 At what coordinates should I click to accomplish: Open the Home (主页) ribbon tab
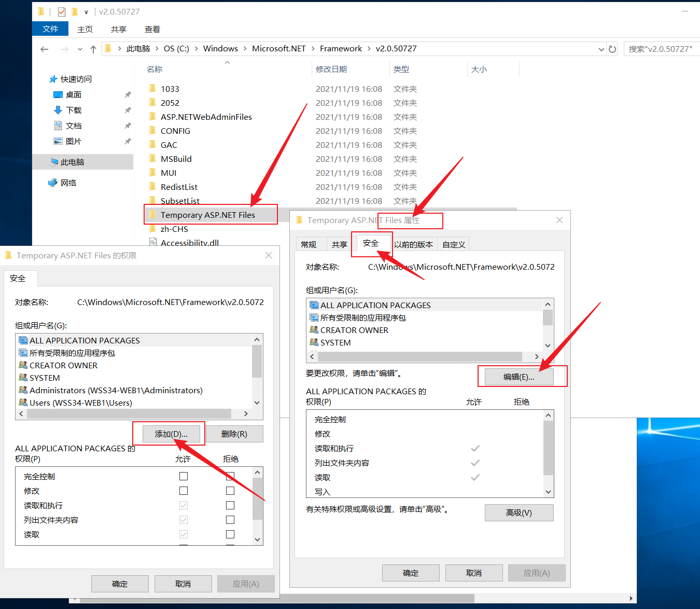tap(85, 30)
